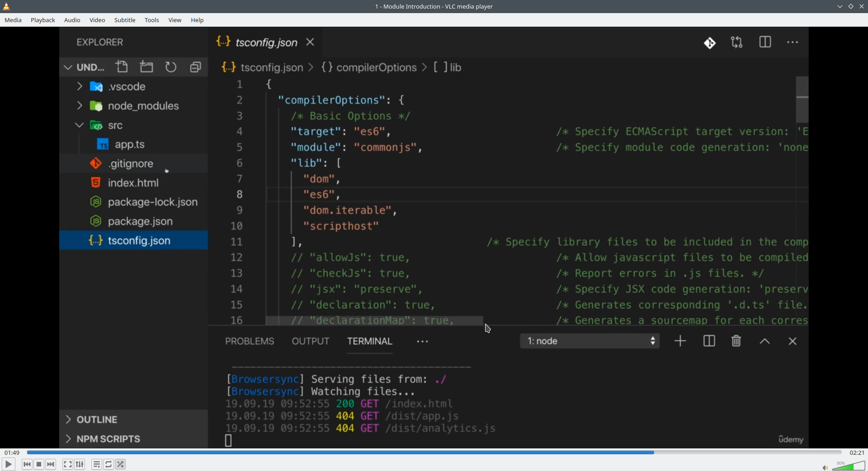
Task: Click the "commonjs" module value
Action: [x=385, y=147]
